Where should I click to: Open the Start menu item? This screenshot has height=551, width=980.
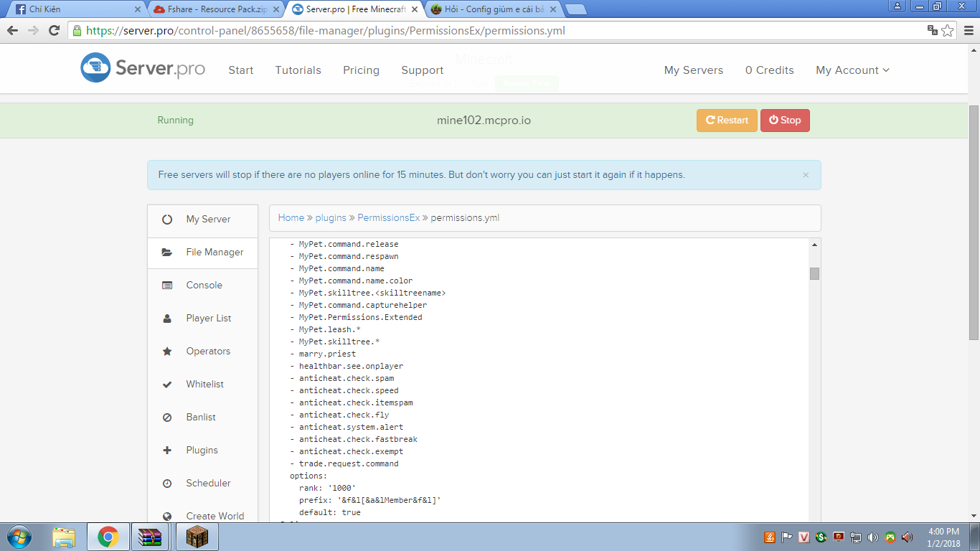click(241, 70)
